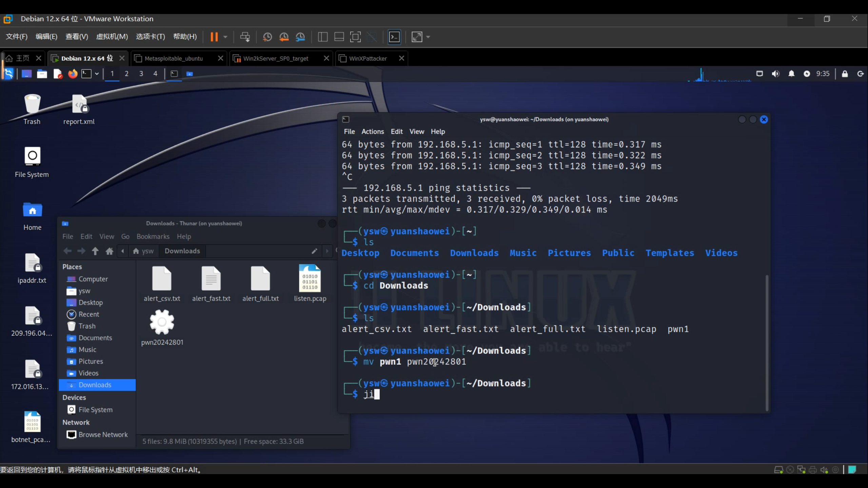Viewport: 868px width, 488px height.
Task: Open terminal launcher dropdown arrow in panel
Action: [97, 74]
